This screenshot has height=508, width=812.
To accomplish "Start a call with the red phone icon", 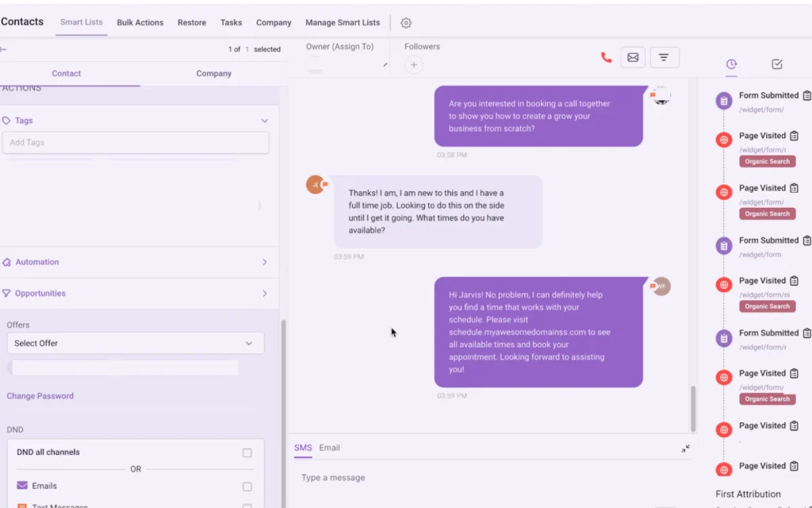I will click(606, 57).
